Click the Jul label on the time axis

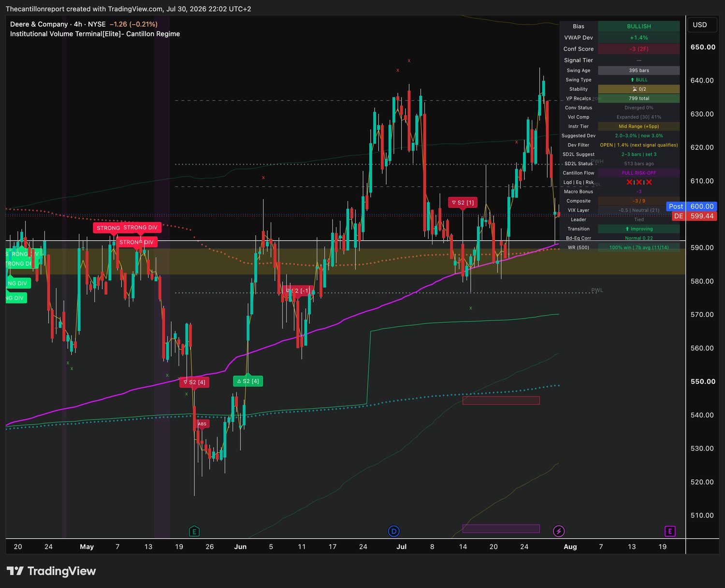point(401,546)
